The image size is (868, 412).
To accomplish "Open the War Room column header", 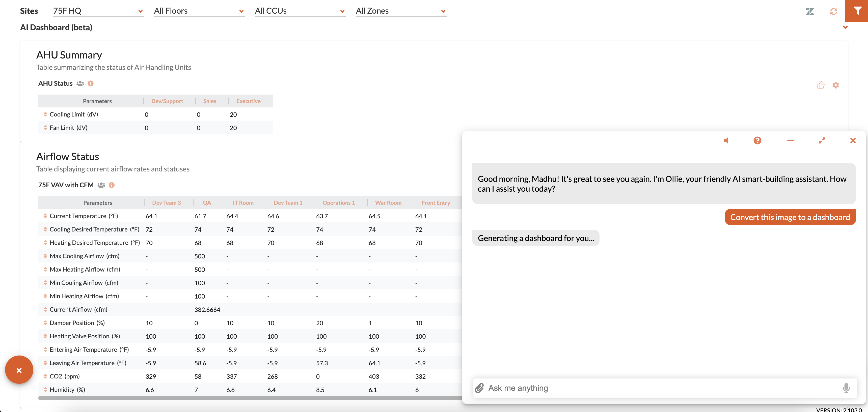I will (388, 203).
